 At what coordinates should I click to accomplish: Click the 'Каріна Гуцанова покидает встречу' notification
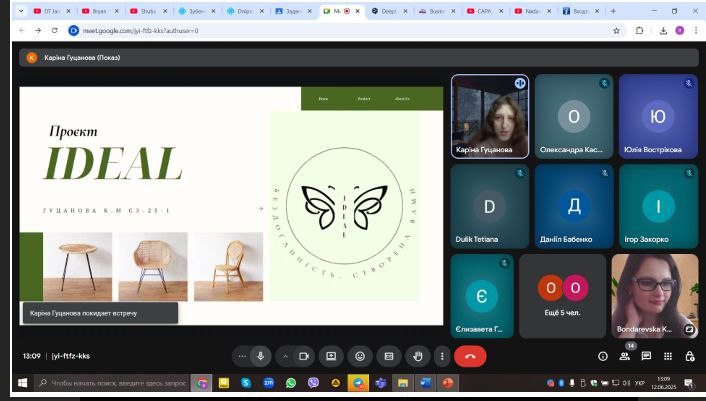[100, 313]
